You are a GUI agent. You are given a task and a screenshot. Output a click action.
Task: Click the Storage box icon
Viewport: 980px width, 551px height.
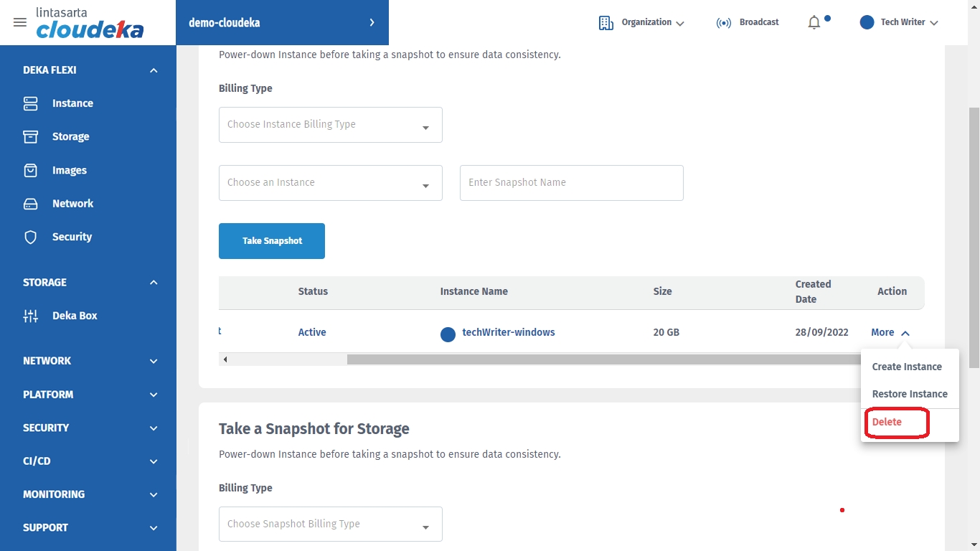30,136
